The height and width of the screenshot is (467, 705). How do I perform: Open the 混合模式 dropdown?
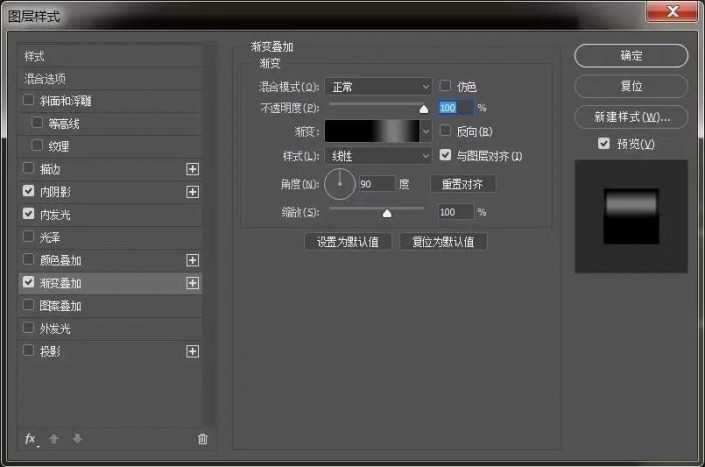pos(379,87)
